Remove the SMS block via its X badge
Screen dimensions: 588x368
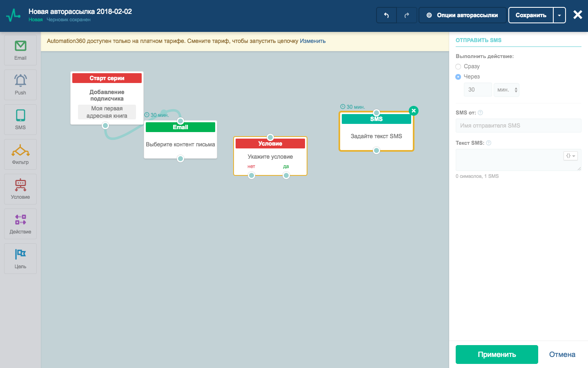click(414, 111)
